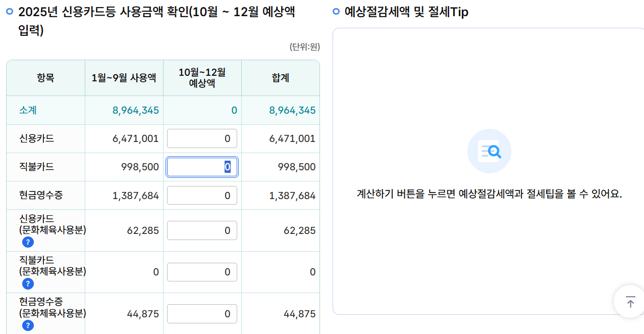Click the 항목 column header

pyautogui.click(x=45, y=77)
